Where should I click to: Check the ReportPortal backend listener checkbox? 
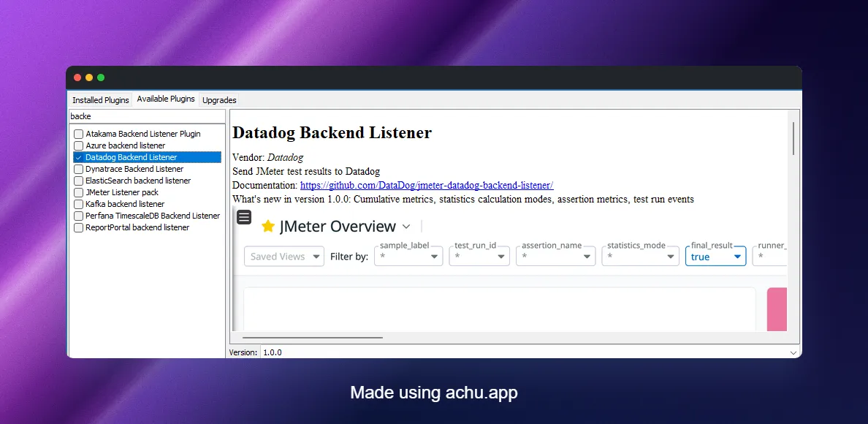coord(79,227)
